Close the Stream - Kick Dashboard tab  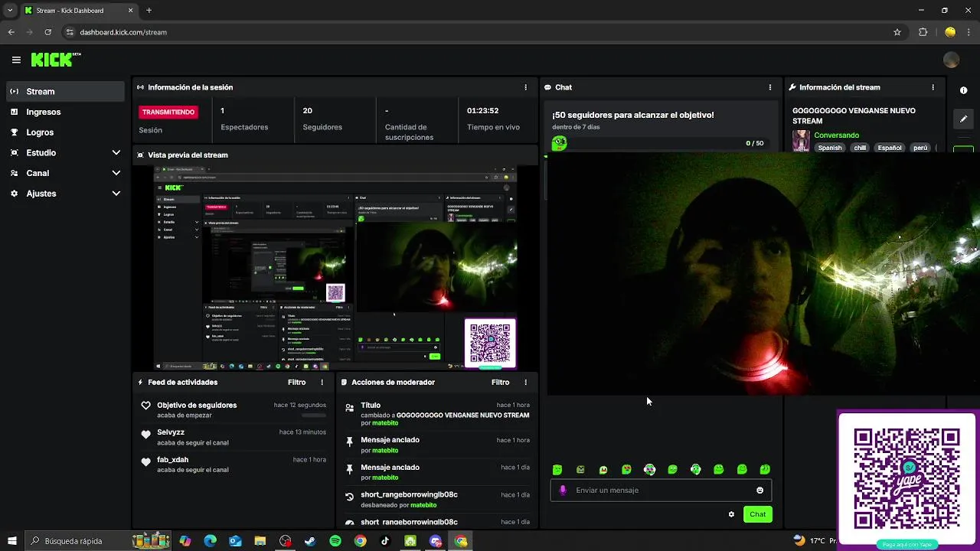click(130, 11)
